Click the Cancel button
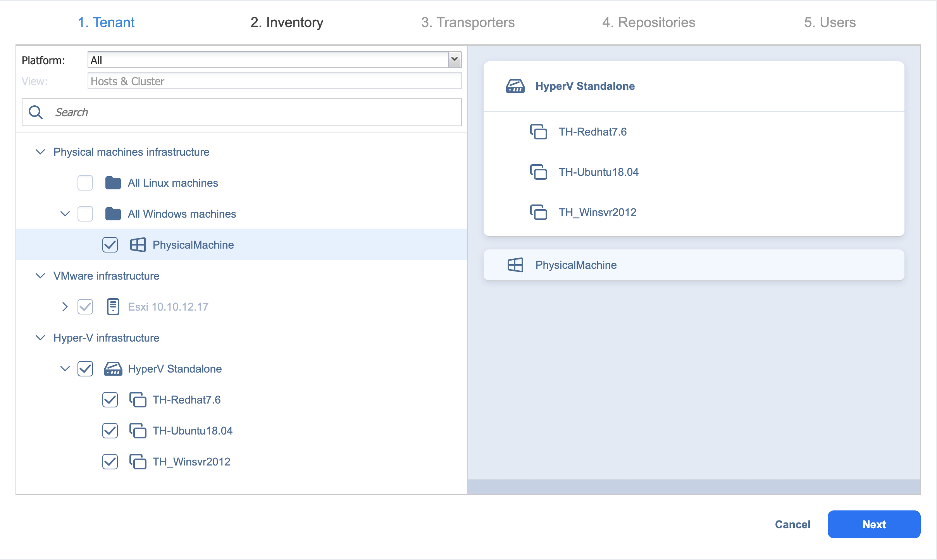Viewport: 937px width, 560px height. (x=792, y=524)
